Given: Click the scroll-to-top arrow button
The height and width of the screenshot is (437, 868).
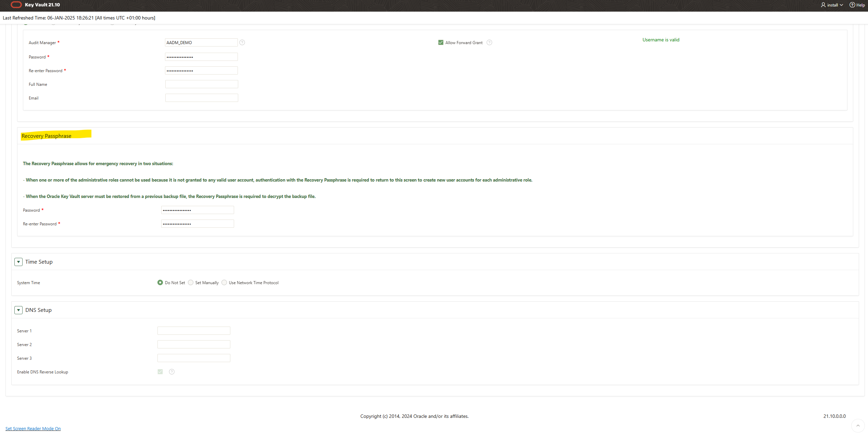Looking at the screenshot, I should [858, 426].
